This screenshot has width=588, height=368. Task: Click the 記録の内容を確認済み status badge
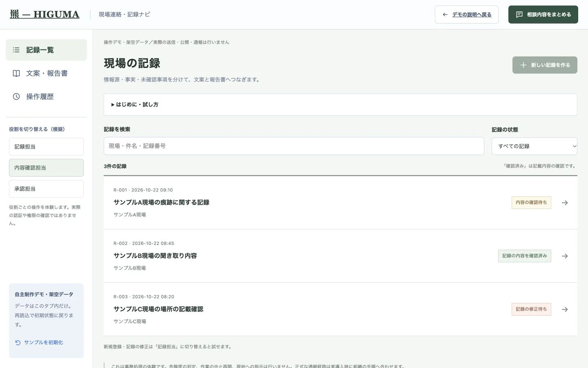tap(525, 256)
